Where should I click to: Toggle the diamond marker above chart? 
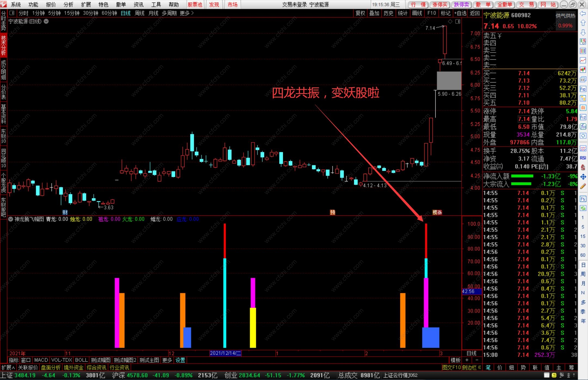(x=450, y=22)
